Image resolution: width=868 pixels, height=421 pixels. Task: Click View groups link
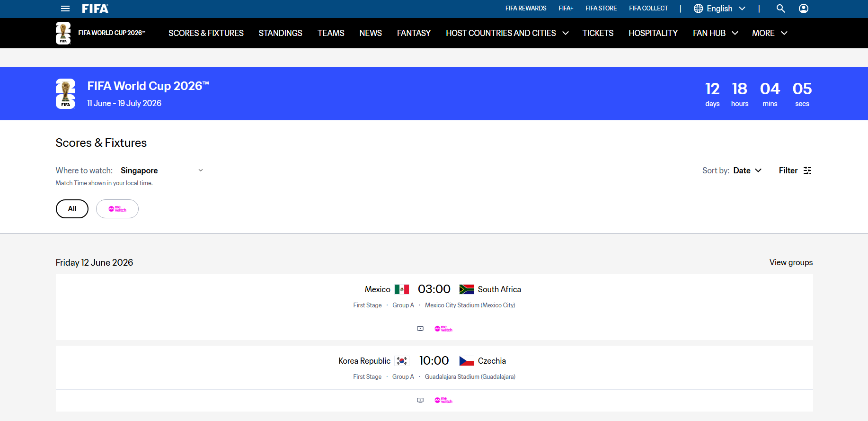pos(791,262)
